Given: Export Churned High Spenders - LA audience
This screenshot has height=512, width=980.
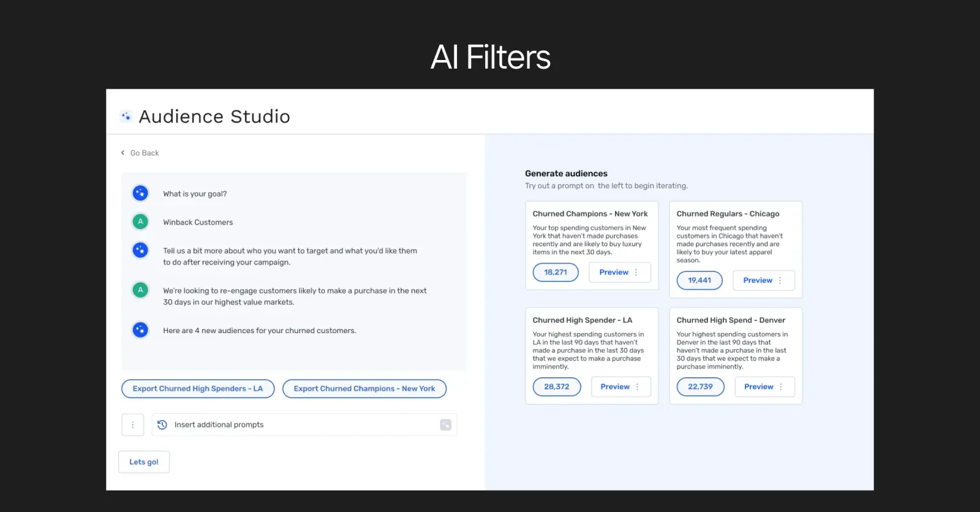Looking at the screenshot, I should pyautogui.click(x=198, y=388).
